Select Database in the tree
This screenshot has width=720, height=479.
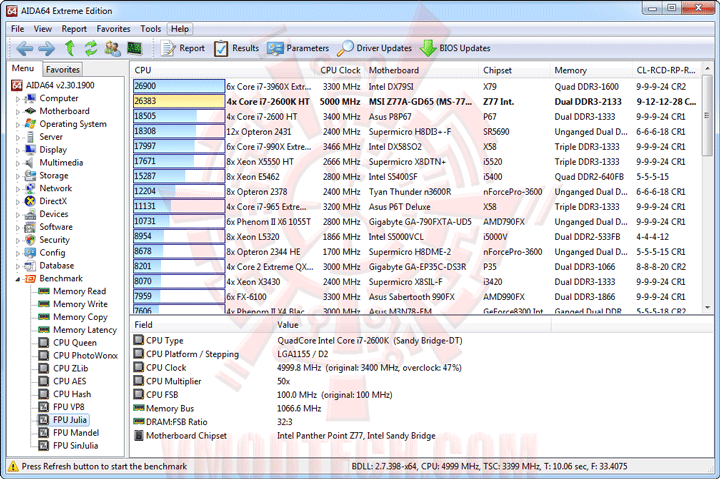tap(49, 265)
